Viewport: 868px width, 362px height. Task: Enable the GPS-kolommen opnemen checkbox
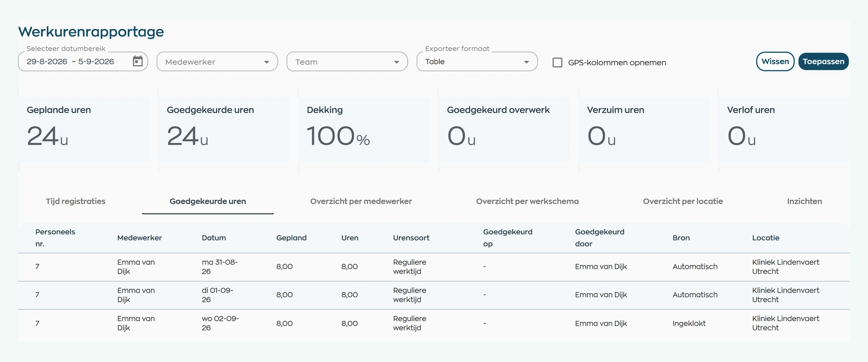pyautogui.click(x=557, y=62)
